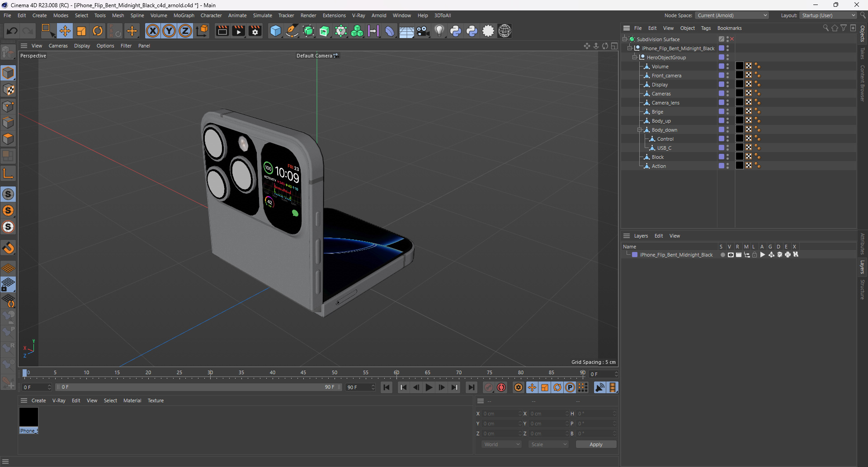Select the USB_C object
868x467 pixels.
[x=664, y=148]
